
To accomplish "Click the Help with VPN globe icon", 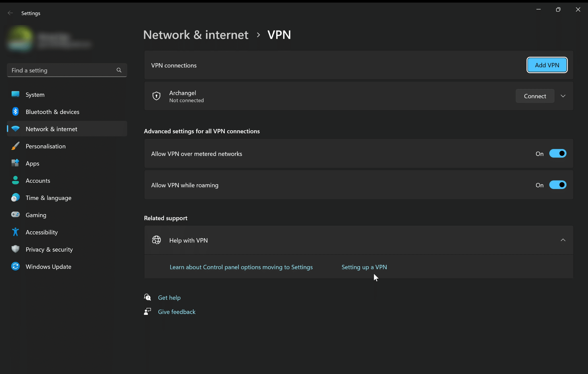I will 156,240.
